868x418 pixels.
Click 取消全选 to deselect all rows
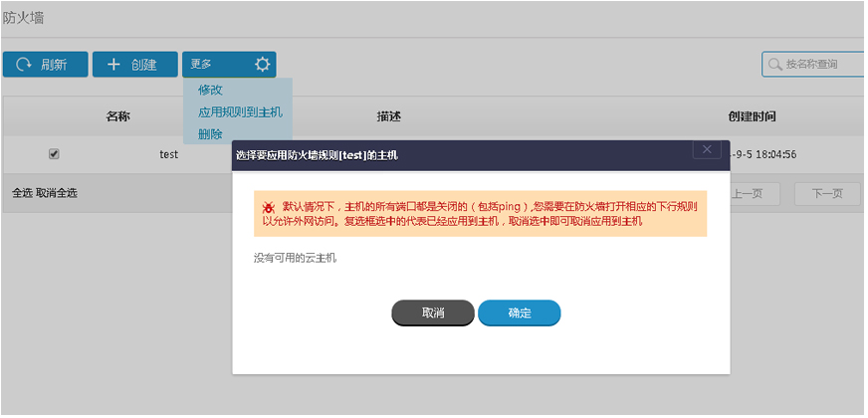coord(57,192)
